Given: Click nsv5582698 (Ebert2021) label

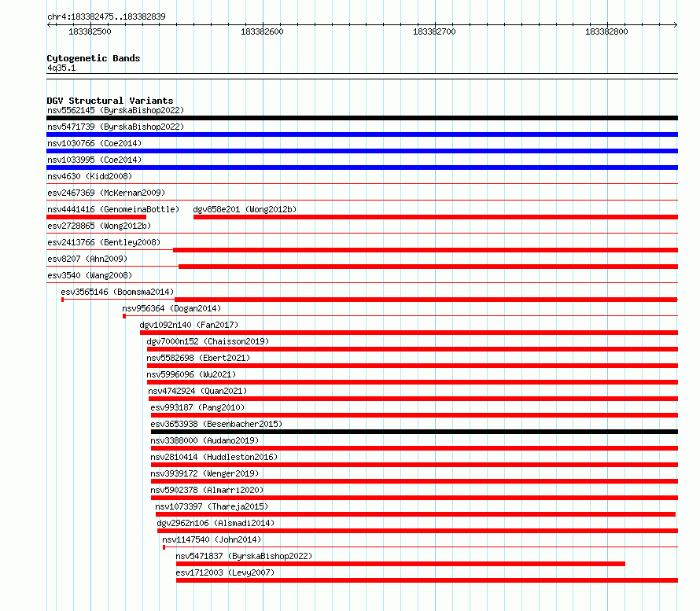Looking at the screenshot, I should coord(198,358).
